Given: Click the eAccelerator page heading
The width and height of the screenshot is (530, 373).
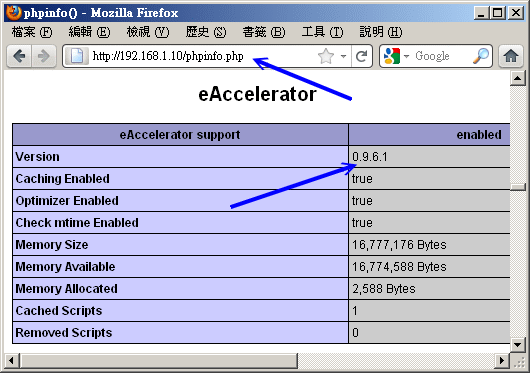Looking at the screenshot, I should pos(257,94).
